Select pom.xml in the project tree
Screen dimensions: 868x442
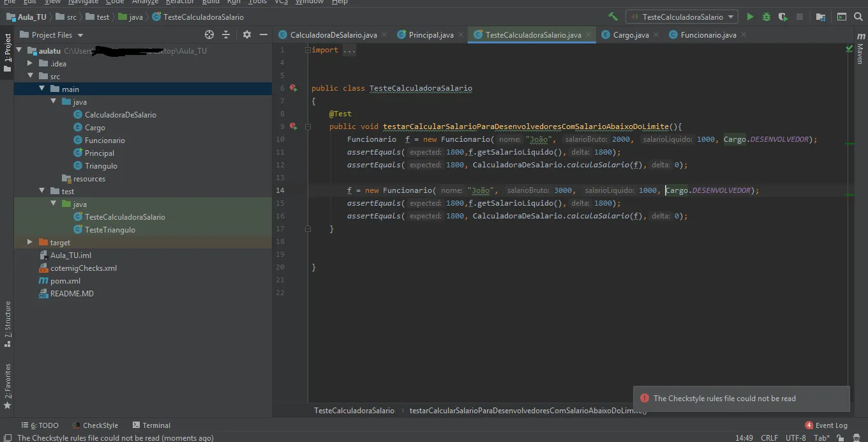pos(65,280)
